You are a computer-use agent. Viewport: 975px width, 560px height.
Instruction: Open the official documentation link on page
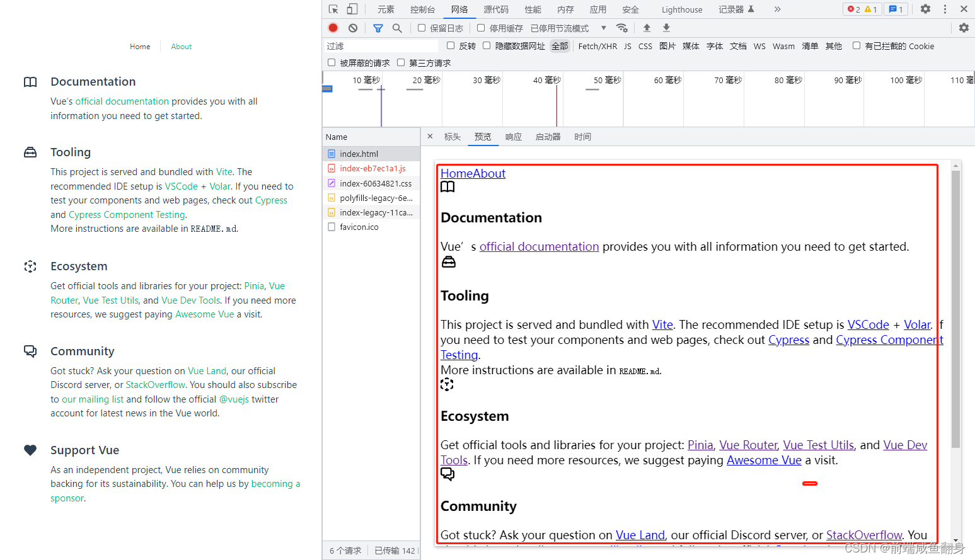click(x=122, y=101)
